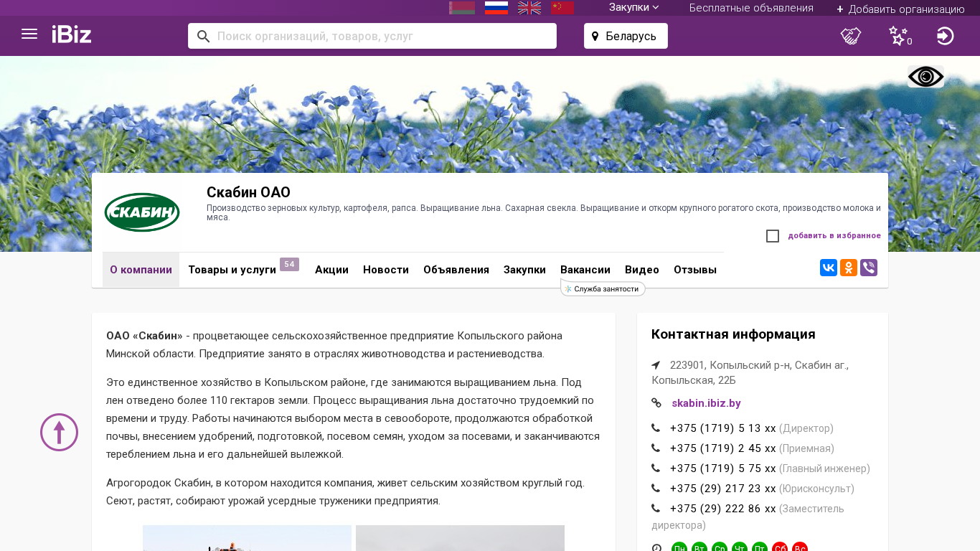Click the Бесплатные объявления link
Screen dimensions: 980x551
tap(751, 8)
